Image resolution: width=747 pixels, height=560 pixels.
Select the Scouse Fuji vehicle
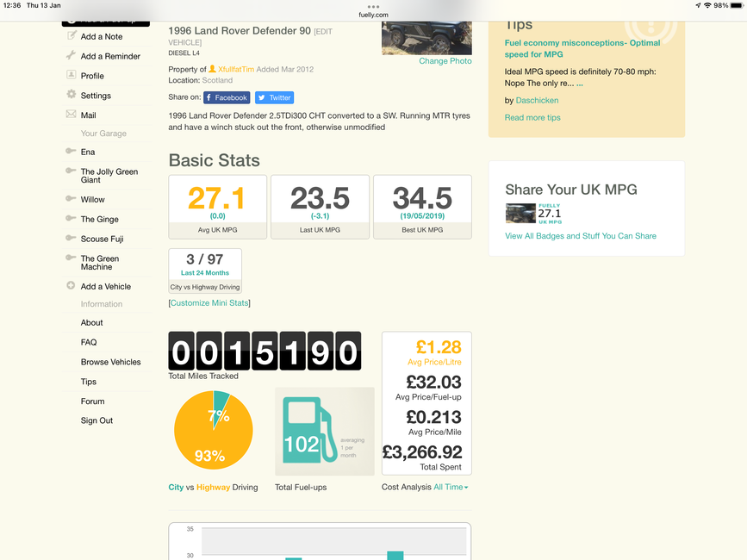[x=102, y=239]
